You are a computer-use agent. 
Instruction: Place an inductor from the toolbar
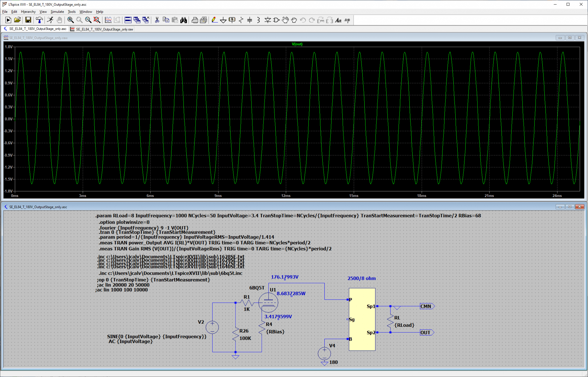(x=259, y=20)
